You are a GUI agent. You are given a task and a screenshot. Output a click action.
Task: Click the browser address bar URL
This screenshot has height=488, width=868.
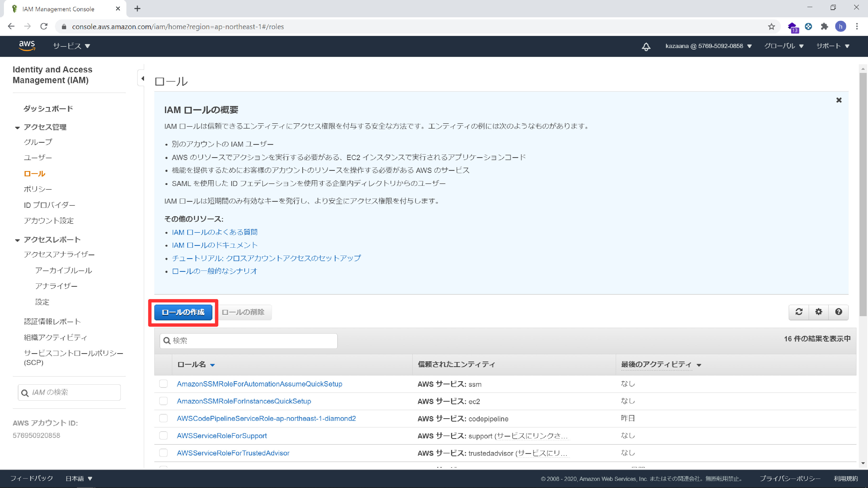178,26
